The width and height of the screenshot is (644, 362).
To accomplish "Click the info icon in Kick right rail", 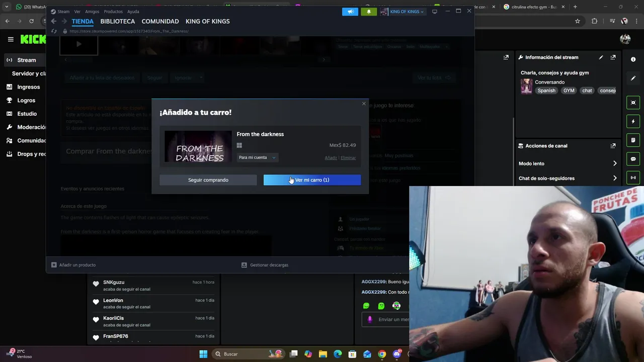I will (633, 59).
